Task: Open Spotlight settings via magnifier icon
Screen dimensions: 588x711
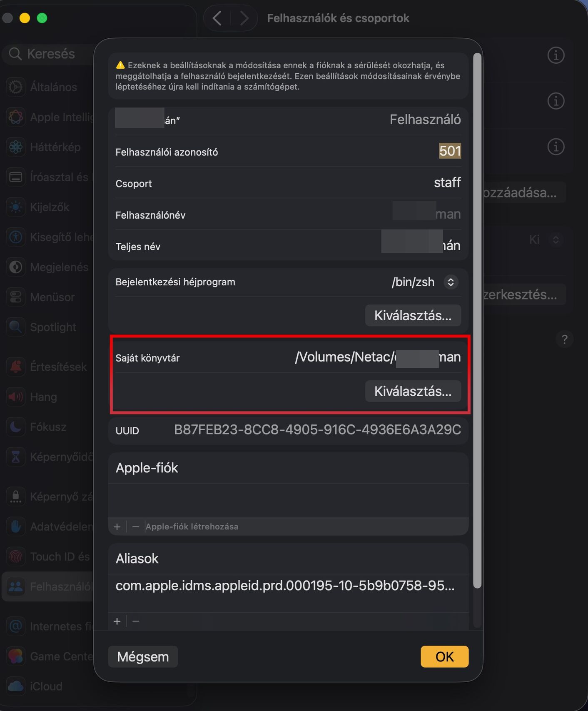Action: tap(16, 327)
